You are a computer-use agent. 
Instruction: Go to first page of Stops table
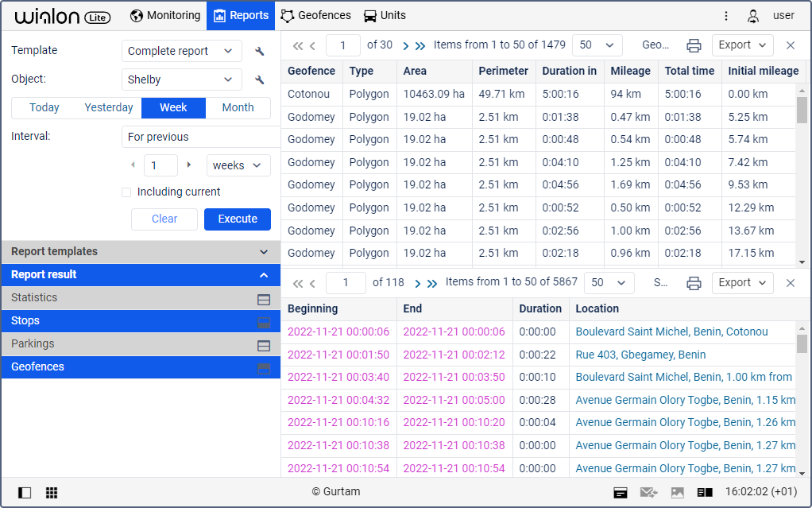[297, 284]
